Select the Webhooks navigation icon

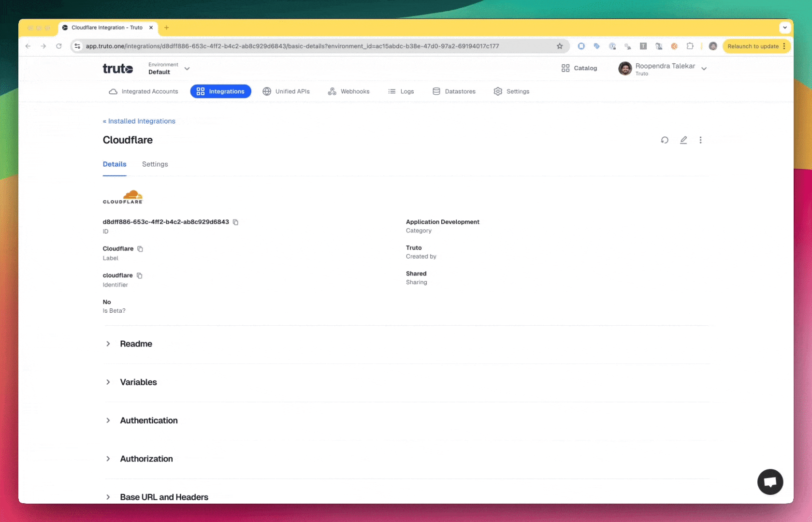click(x=332, y=91)
